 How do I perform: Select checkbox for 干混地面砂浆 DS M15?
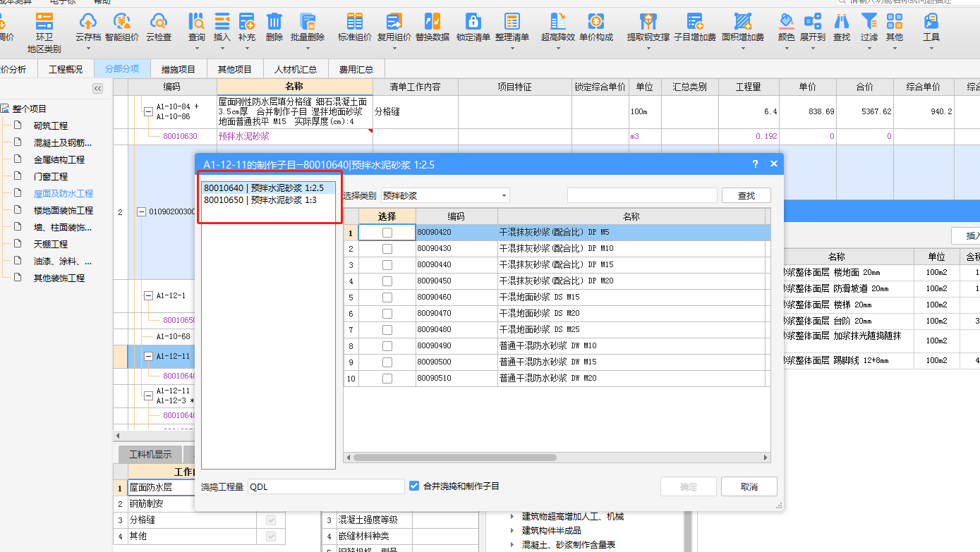[x=387, y=298]
